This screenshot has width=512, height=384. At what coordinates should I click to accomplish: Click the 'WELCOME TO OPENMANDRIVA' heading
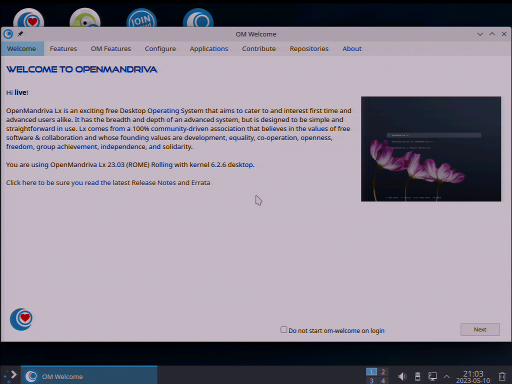[x=82, y=69]
